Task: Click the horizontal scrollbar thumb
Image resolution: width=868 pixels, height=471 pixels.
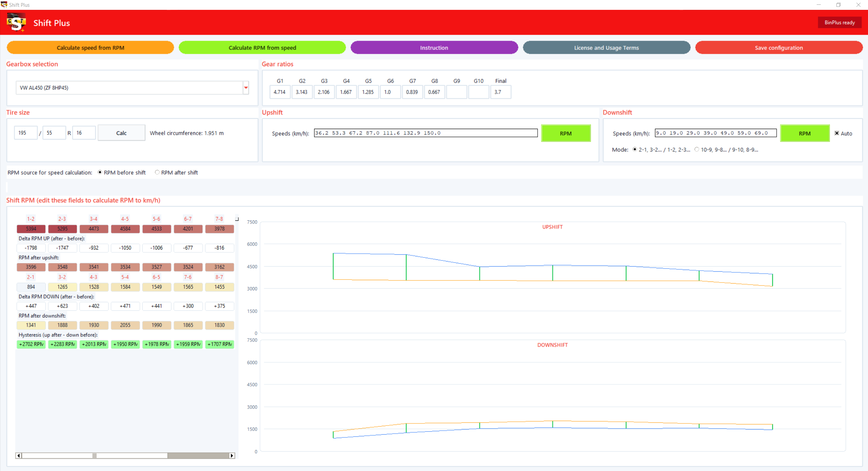Action: [x=94, y=455]
